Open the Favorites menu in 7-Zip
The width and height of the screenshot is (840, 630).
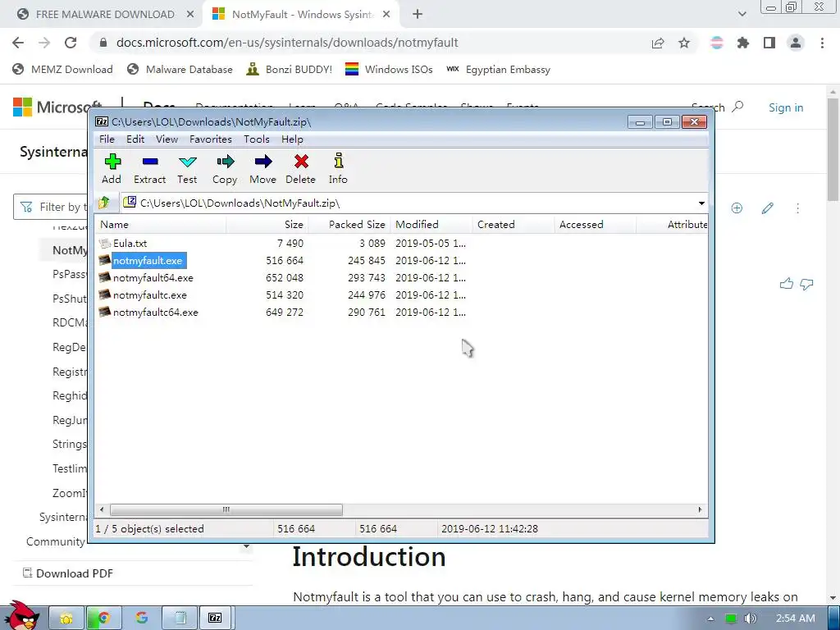(211, 139)
